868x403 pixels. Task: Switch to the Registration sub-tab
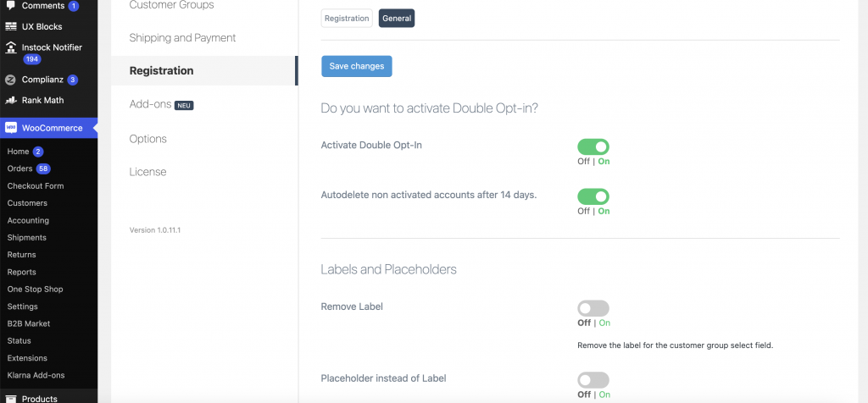click(x=347, y=19)
